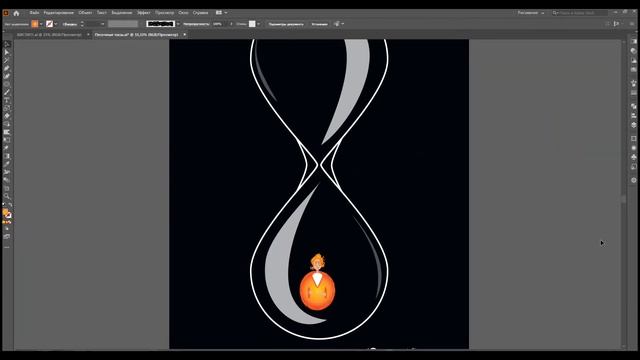Open the Просмотр menu
Screen dimensions: 640x360
tap(164, 13)
